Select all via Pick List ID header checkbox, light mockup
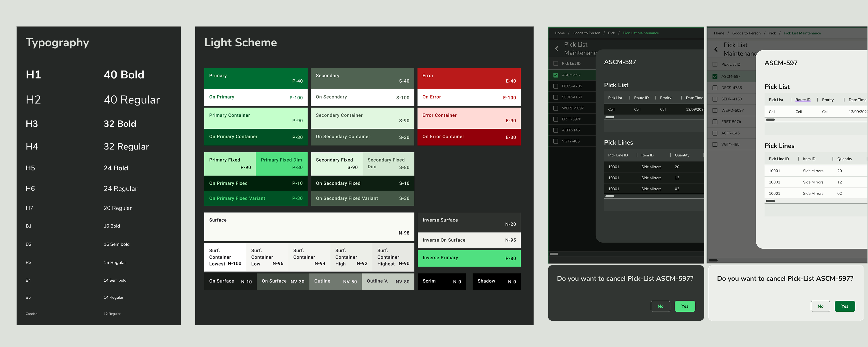This screenshot has height=347, width=868. point(715,64)
